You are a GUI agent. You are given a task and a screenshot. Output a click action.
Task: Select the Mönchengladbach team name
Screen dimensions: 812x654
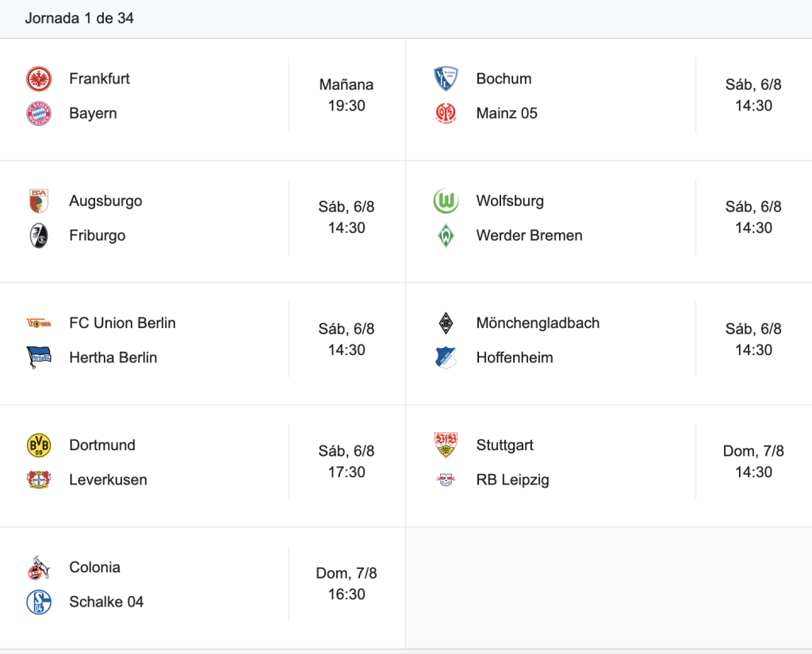[x=538, y=323]
